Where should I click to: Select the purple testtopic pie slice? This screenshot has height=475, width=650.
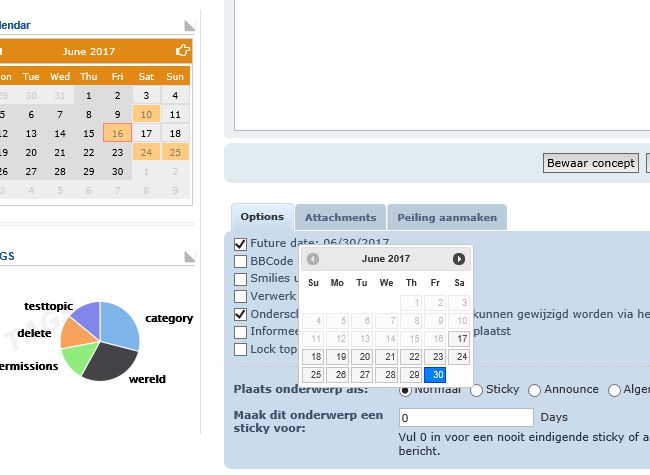point(88,317)
